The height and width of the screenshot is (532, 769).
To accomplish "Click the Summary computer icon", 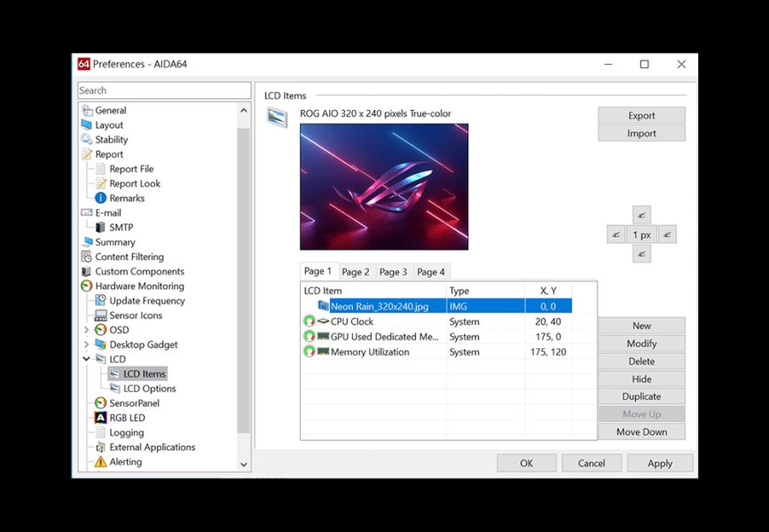I will coord(87,242).
